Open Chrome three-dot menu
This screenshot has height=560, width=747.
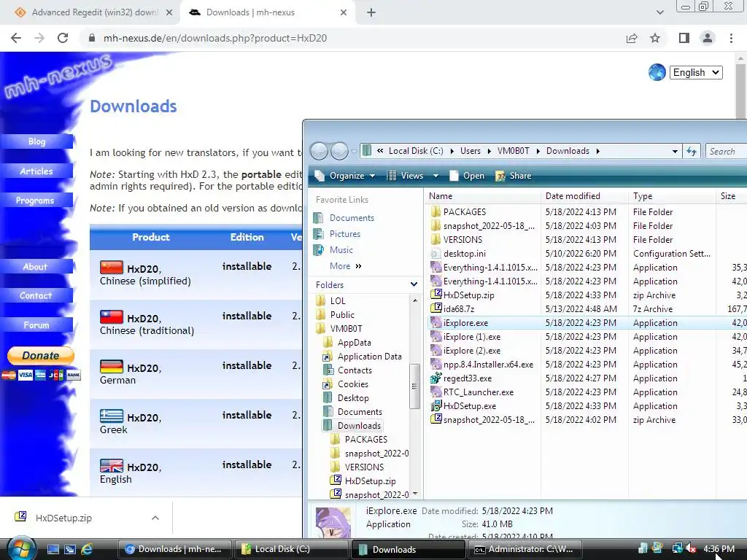(731, 38)
